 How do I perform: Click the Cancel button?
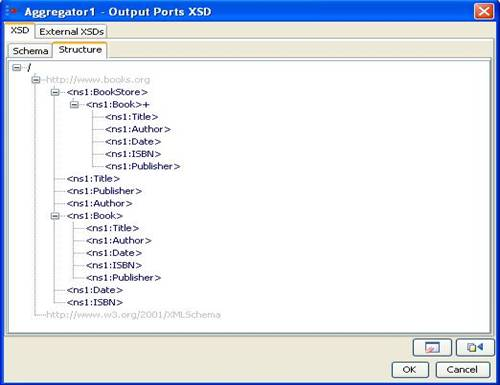point(462,370)
